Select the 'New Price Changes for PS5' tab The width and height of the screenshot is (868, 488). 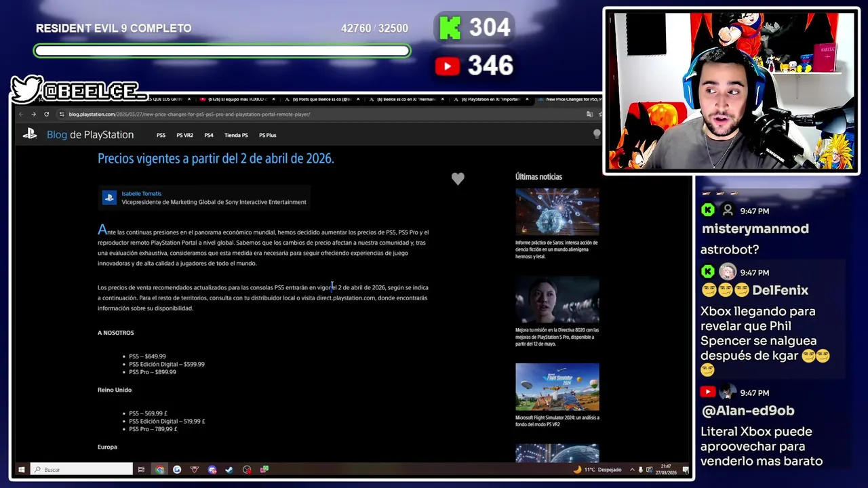pyautogui.click(x=570, y=100)
